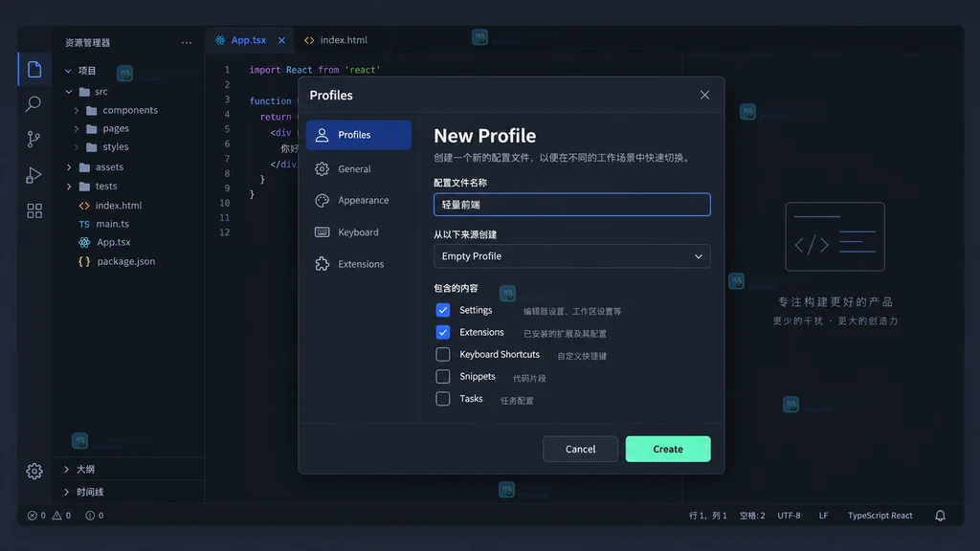Check the Tasks checkbox

click(x=442, y=399)
